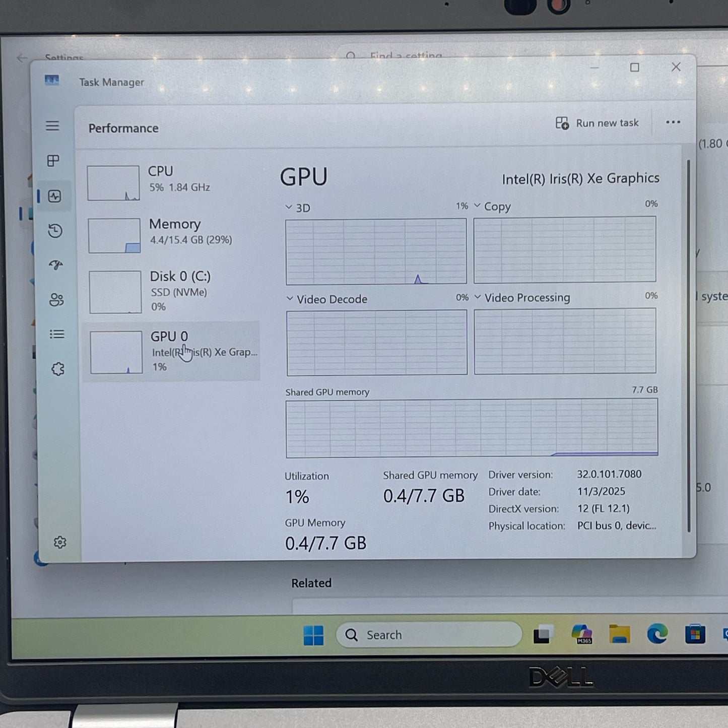Open the three-dot more options menu
Viewport: 728px width, 728px height.
tap(673, 122)
